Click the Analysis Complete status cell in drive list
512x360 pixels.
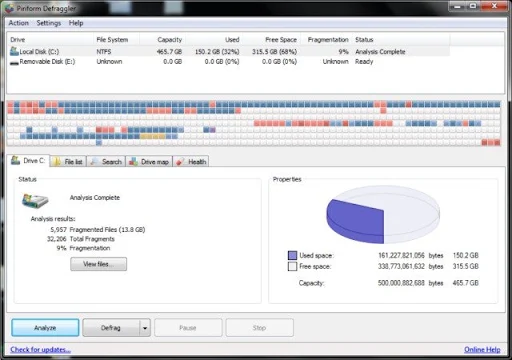(x=380, y=52)
